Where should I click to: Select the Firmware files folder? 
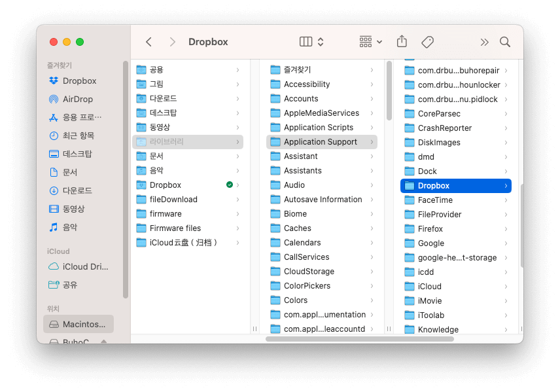point(188,228)
